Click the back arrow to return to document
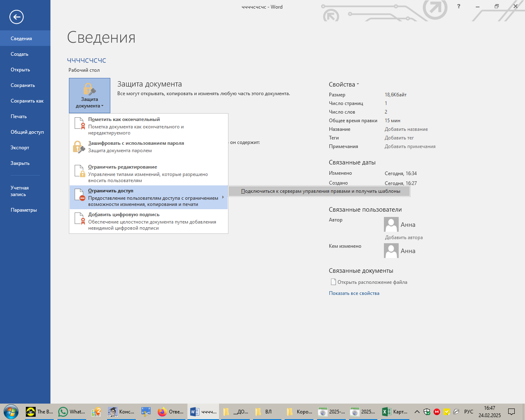 pos(16,17)
